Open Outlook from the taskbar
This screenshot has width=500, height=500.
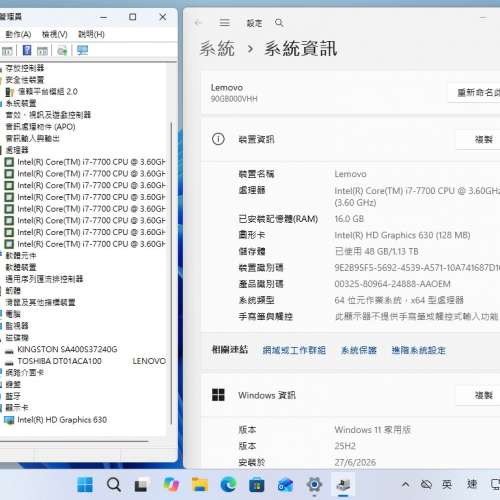pyautogui.click(x=285, y=485)
